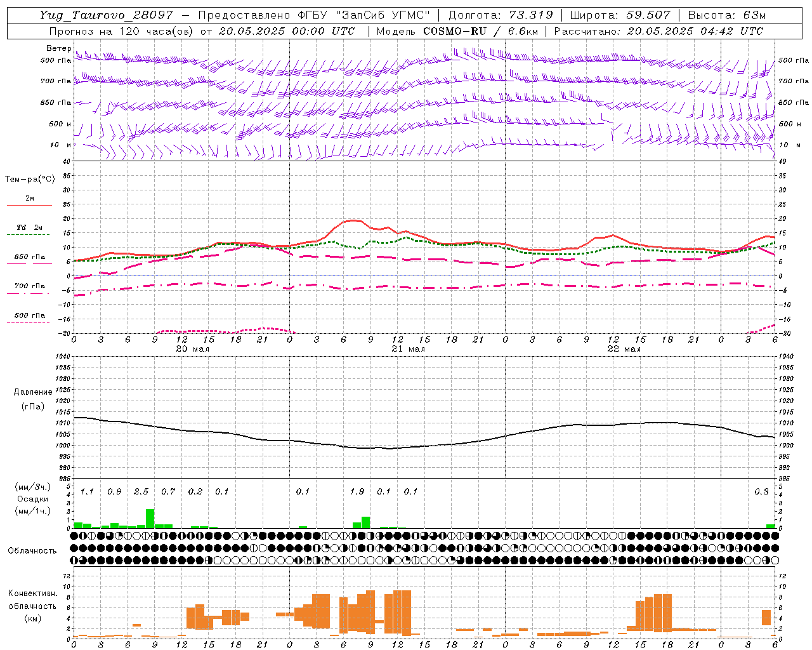This screenshot has height=650, width=812.
Task: Click the 850 гПа temperature legend entry
Action: point(29,257)
